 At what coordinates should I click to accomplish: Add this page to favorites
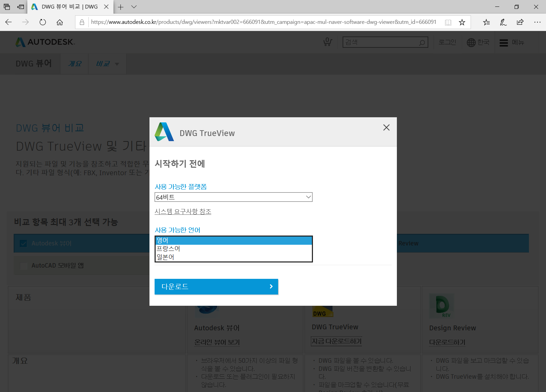pos(462,22)
